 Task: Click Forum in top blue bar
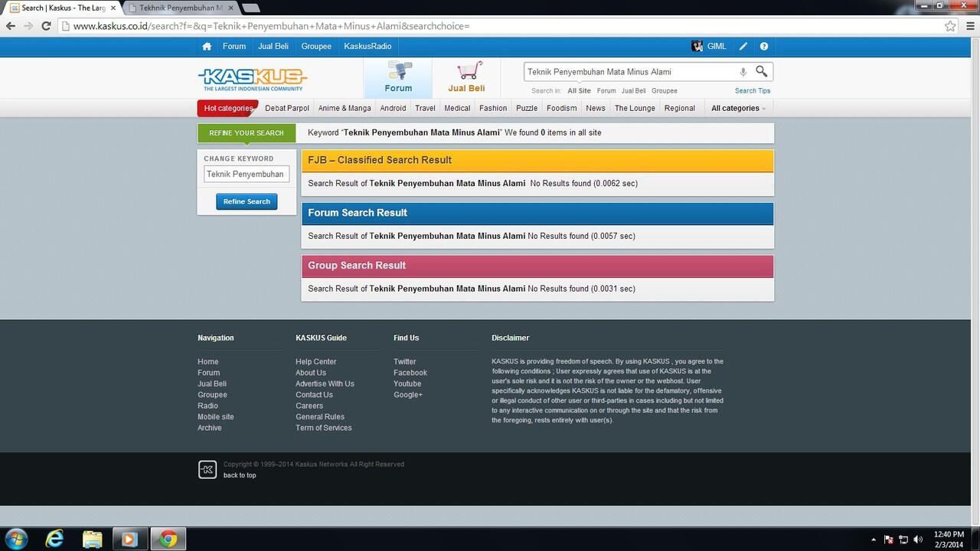point(234,46)
